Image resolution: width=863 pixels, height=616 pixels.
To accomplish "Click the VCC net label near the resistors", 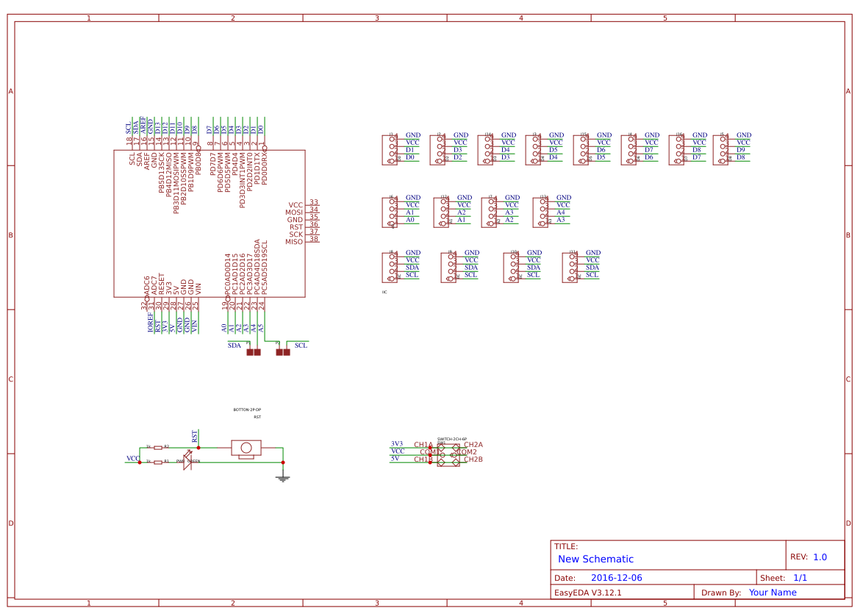I will (x=132, y=458).
